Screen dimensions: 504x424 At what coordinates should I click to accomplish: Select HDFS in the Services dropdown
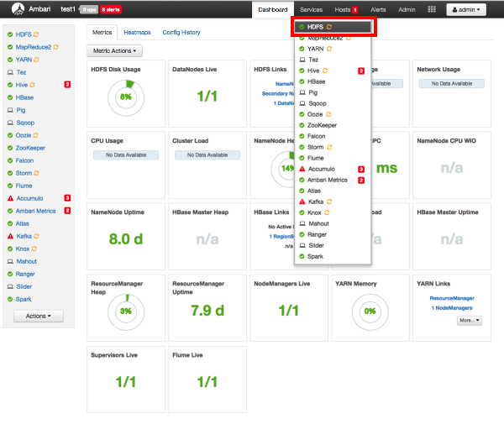333,27
